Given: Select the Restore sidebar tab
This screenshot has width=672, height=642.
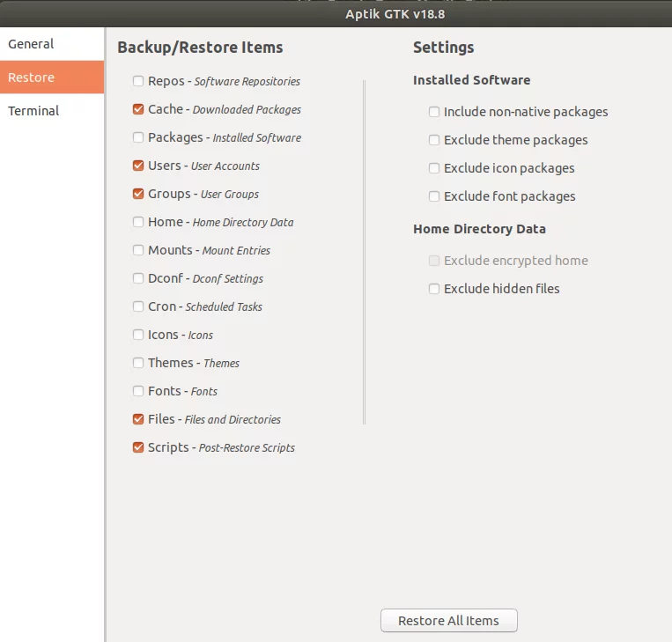Looking at the screenshot, I should [52, 77].
